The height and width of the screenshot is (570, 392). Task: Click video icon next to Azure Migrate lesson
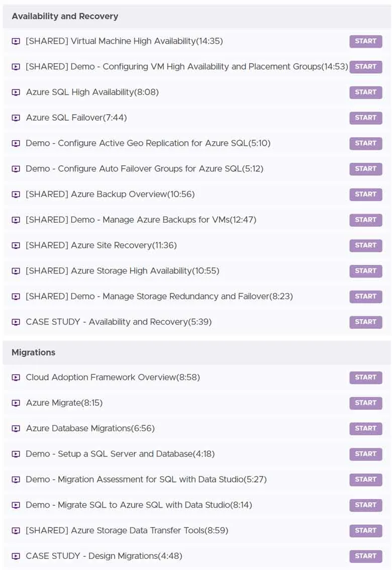(x=16, y=403)
